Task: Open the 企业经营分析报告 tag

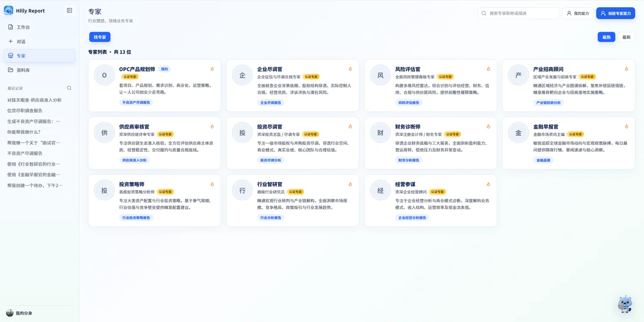Action: 412,218
